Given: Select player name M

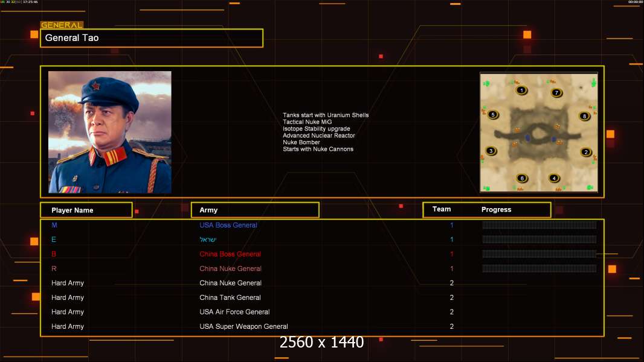Looking at the screenshot, I should coord(54,225).
